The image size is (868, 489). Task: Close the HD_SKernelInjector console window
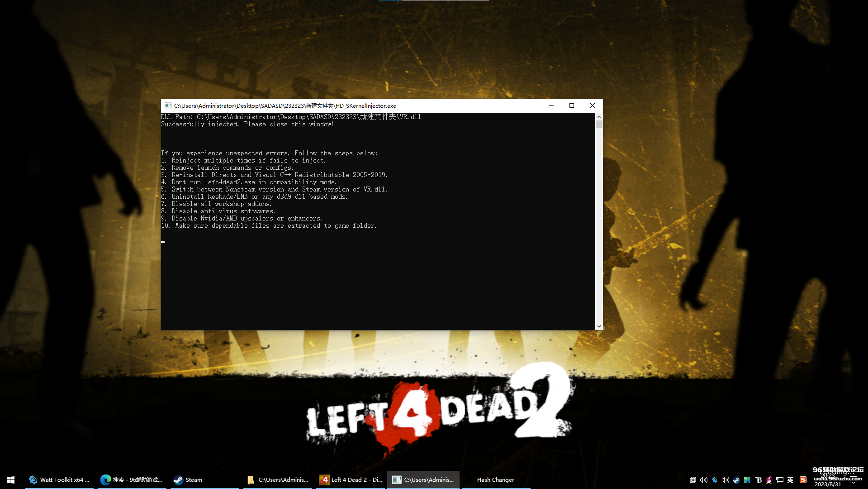point(593,105)
